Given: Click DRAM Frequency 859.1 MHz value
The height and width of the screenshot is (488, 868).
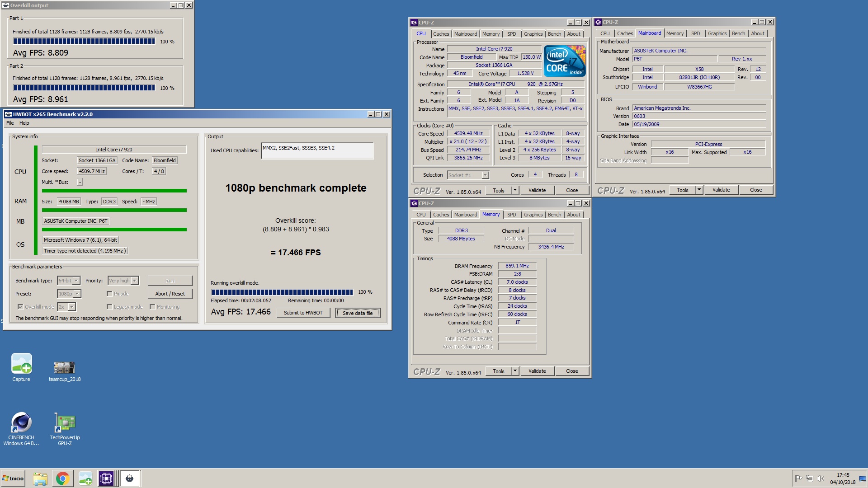Looking at the screenshot, I should pos(517,266).
